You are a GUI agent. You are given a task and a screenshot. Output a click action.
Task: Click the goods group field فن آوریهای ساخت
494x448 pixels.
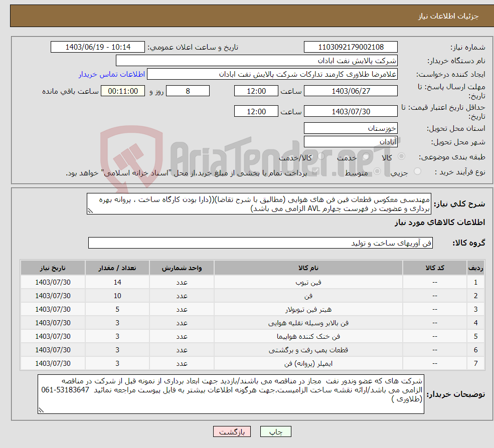(261, 243)
